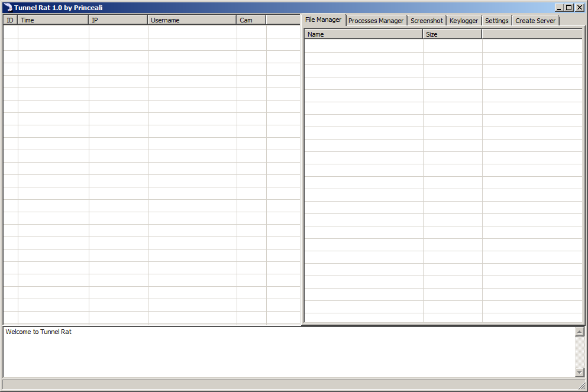The image size is (588, 392).
Task: Sort the list by ID column header
Action: coord(10,20)
